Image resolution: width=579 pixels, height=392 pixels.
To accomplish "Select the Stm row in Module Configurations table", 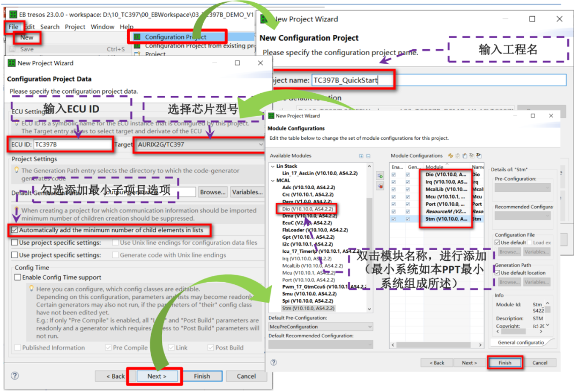I will pyautogui.click(x=436, y=219).
